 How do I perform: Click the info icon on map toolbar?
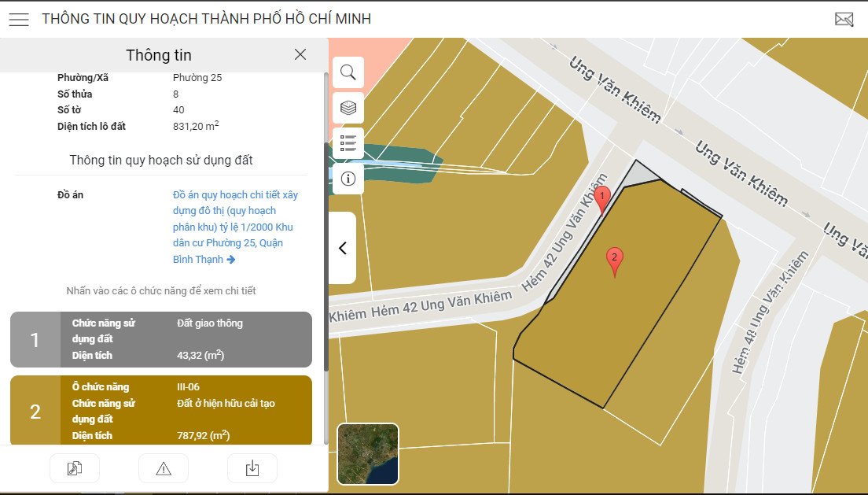click(x=348, y=179)
